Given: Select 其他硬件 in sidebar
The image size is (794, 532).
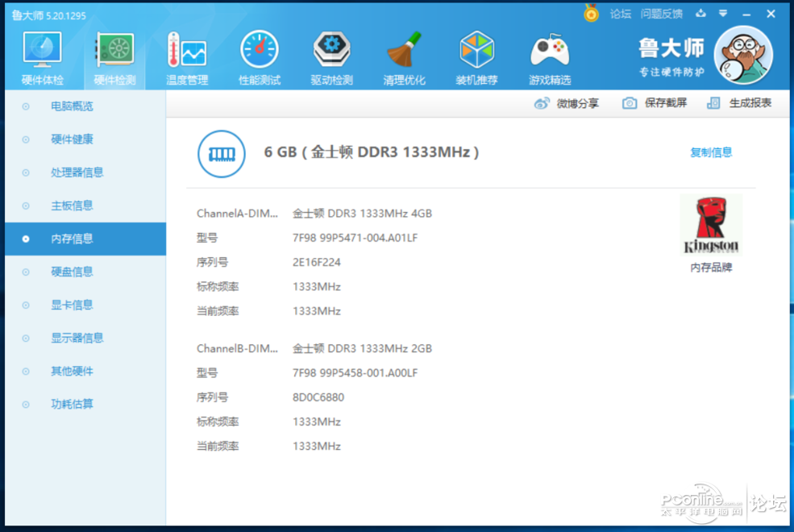Looking at the screenshot, I should (x=85, y=371).
